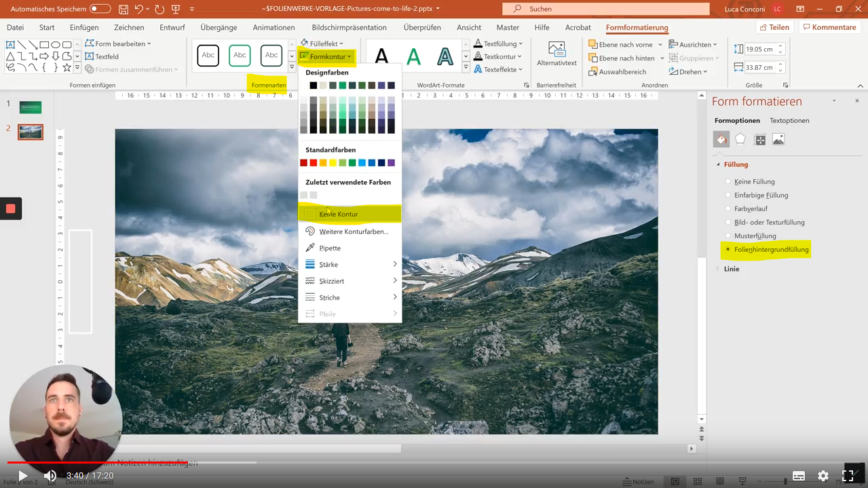
Task: Open the Auswahlbereich selection pane
Action: click(617, 71)
